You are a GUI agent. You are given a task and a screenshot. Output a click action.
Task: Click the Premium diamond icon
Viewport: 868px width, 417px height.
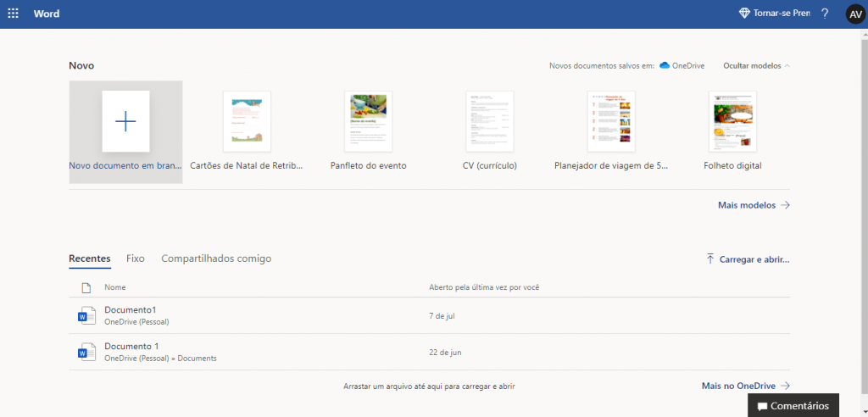click(744, 14)
